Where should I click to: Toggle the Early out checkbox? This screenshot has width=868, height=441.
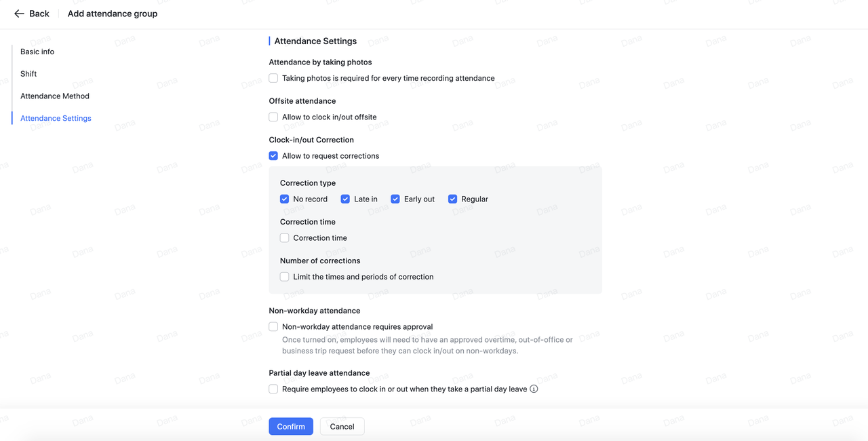click(x=395, y=199)
